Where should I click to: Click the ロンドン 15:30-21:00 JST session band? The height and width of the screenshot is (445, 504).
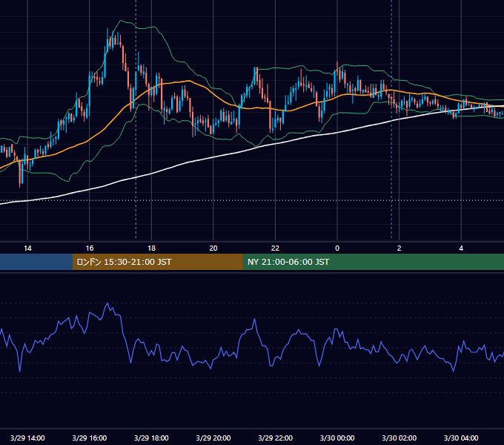pos(157,262)
